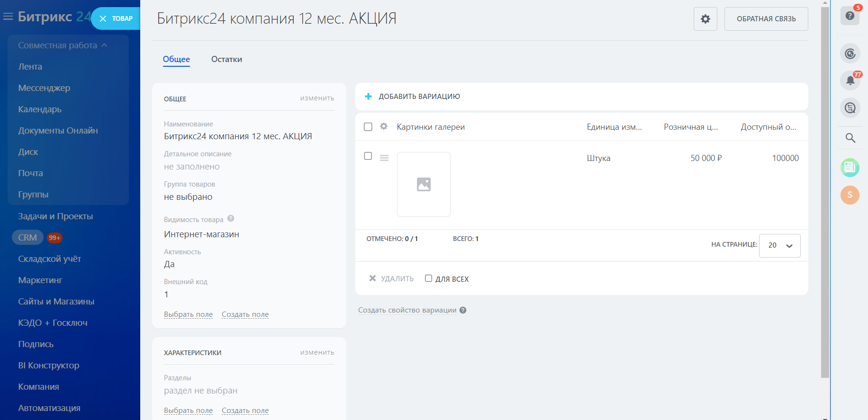Click the 100000 available stock cell
Image resolution: width=868 pixels, height=420 pixels.
[786, 158]
